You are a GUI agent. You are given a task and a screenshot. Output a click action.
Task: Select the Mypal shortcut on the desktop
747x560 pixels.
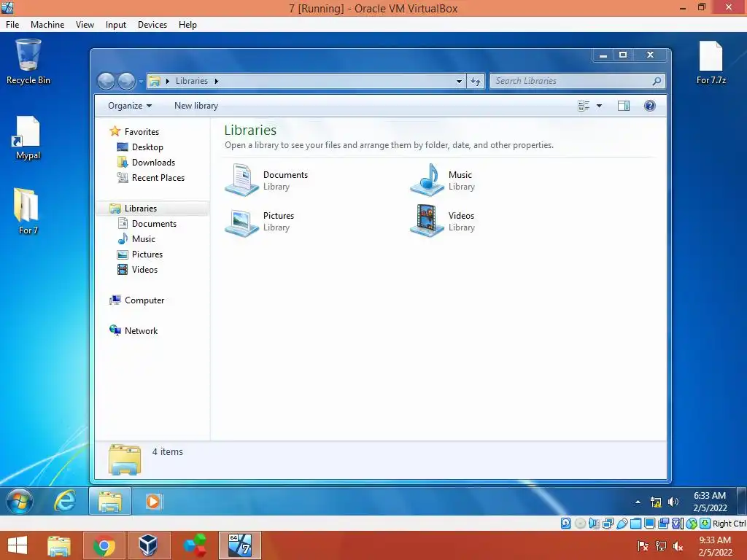click(28, 138)
